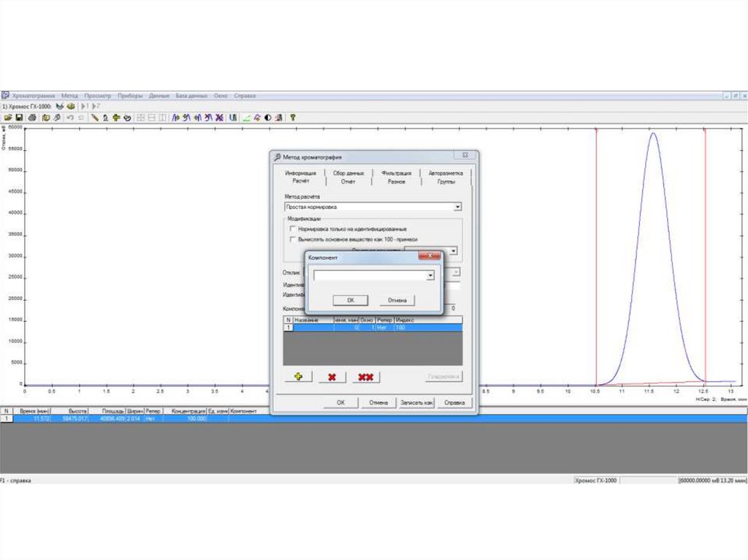Switch to the 'Фильтрация' tab
The width and height of the screenshot is (748, 560).
tap(396, 173)
